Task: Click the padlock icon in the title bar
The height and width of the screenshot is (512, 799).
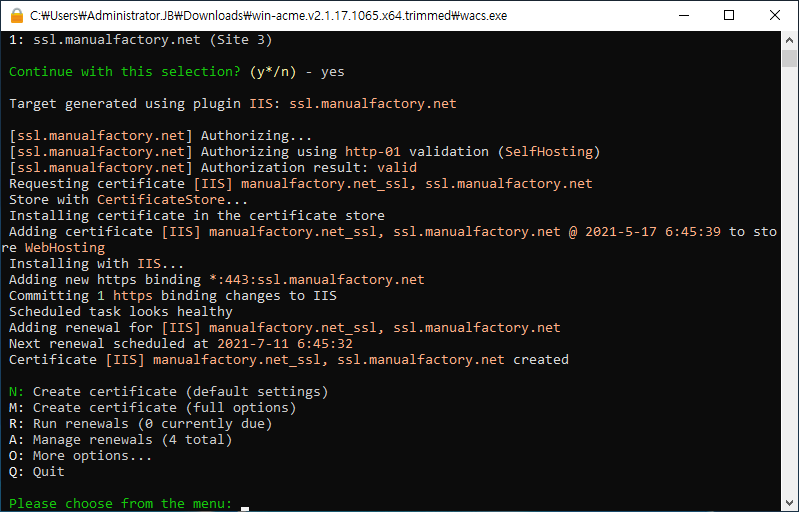Action: click(17, 16)
